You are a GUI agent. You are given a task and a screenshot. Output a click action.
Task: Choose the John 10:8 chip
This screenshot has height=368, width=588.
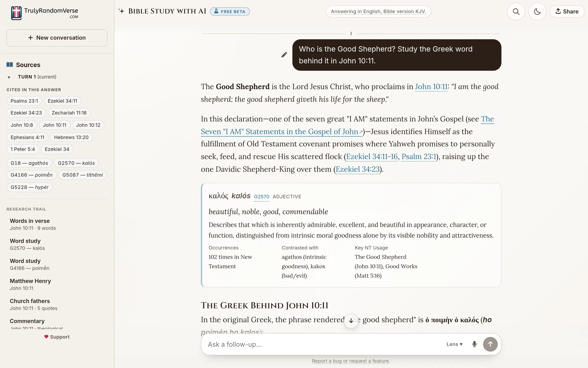click(x=22, y=125)
